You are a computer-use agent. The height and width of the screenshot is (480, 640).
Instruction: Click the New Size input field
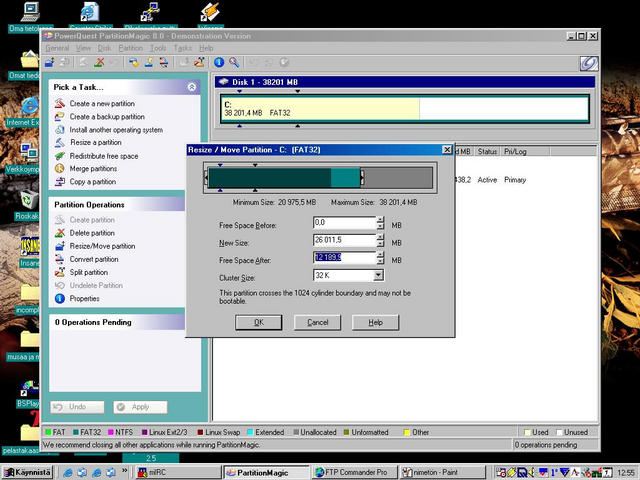(344, 240)
